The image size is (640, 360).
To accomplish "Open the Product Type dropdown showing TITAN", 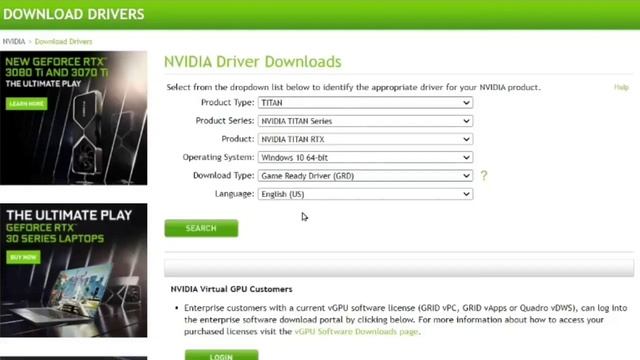I will pyautogui.click(x=365, y=102).
